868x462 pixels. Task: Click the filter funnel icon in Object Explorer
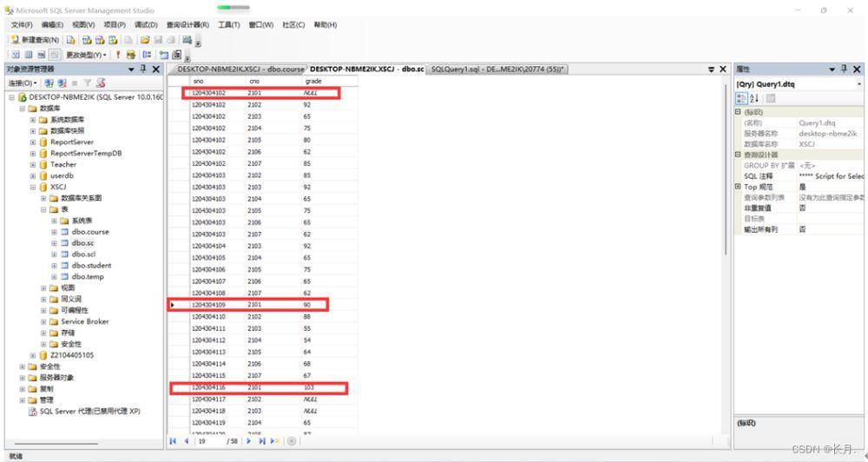[x=89, y=83]
